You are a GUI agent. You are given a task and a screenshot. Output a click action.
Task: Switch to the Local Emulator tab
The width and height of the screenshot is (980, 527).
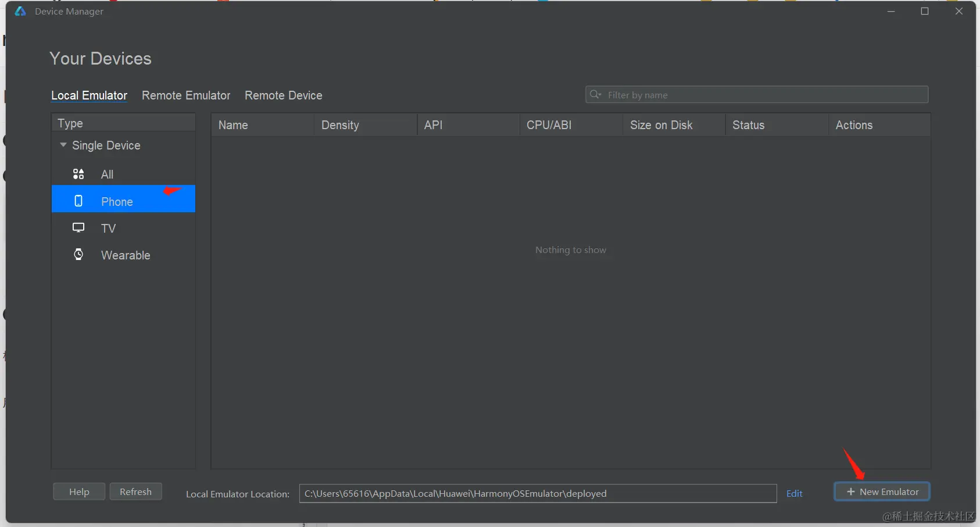89,95
